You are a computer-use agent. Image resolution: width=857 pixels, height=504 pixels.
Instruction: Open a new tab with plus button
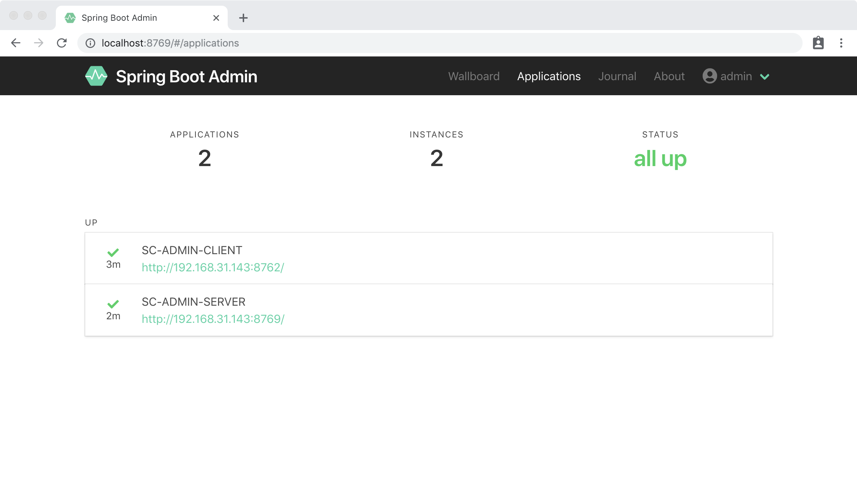[243, 18]
